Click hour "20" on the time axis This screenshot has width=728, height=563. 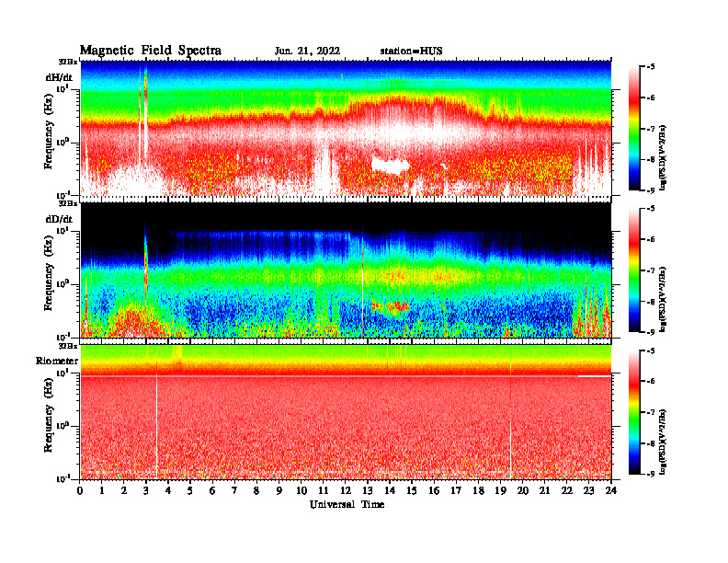pyautogui.click(x=522, y=490)
